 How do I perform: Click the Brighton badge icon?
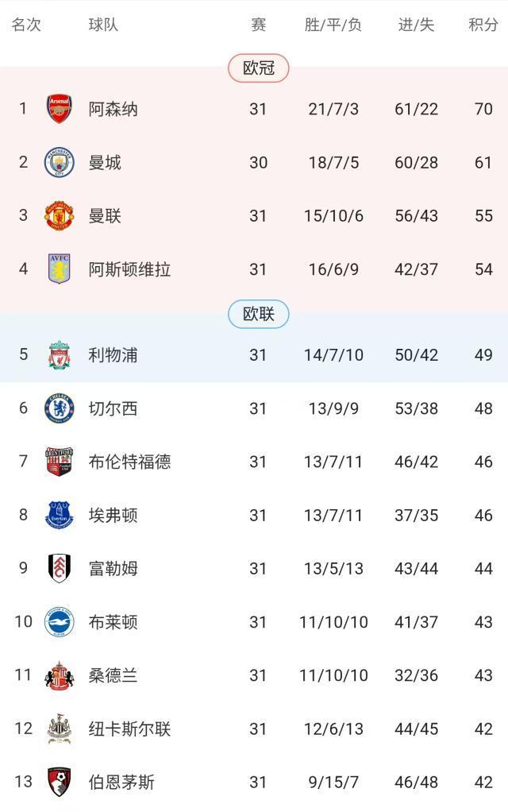(60, 621)
